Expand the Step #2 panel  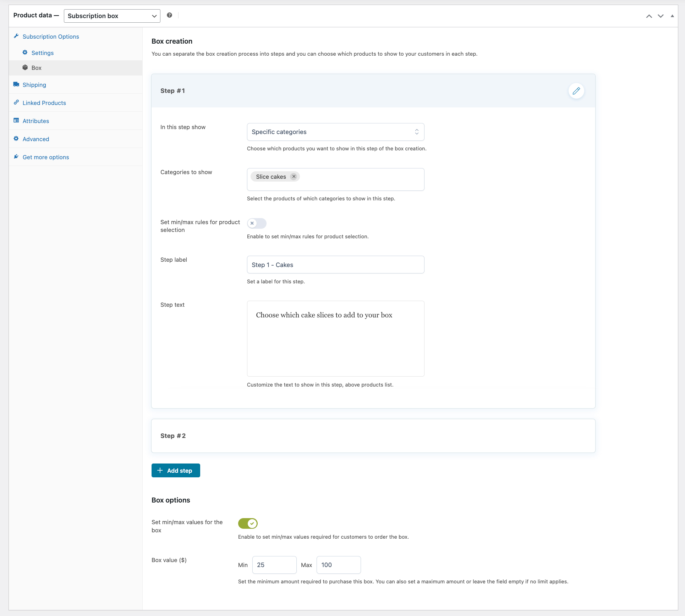[373, 436]
